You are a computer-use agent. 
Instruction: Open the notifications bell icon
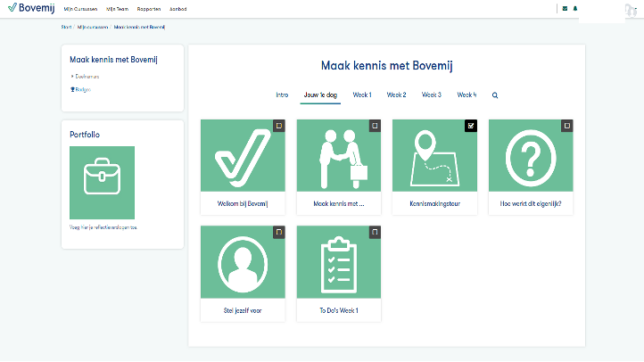(x=575, y=8)
